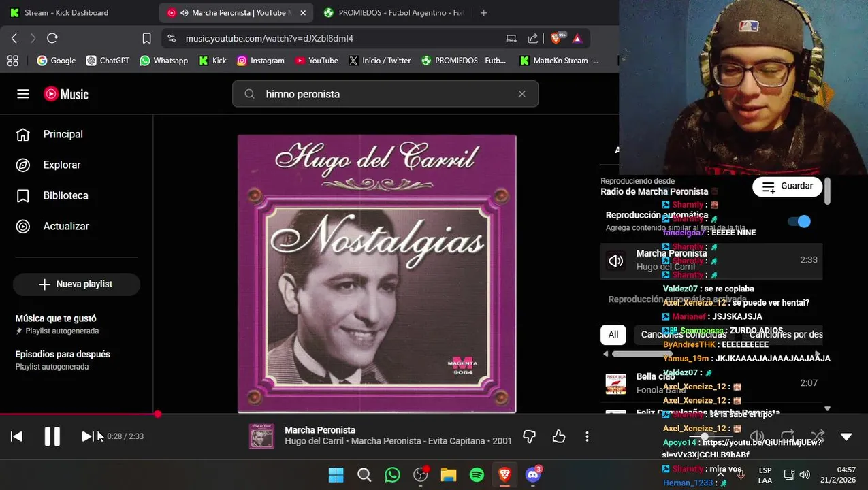
Task: Open Episodios para después playlist
Action: coord(76,360)
